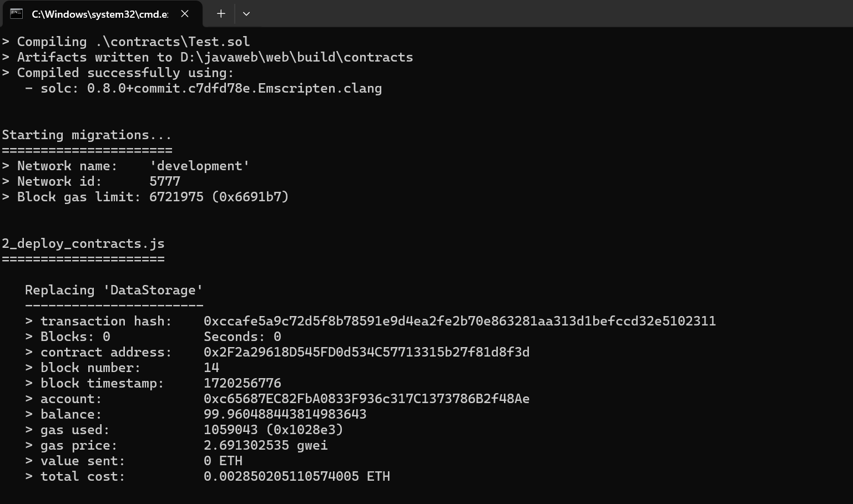Click the block gas limit value 6721975
Screen dimensions: 853x504
coord(176,197)
